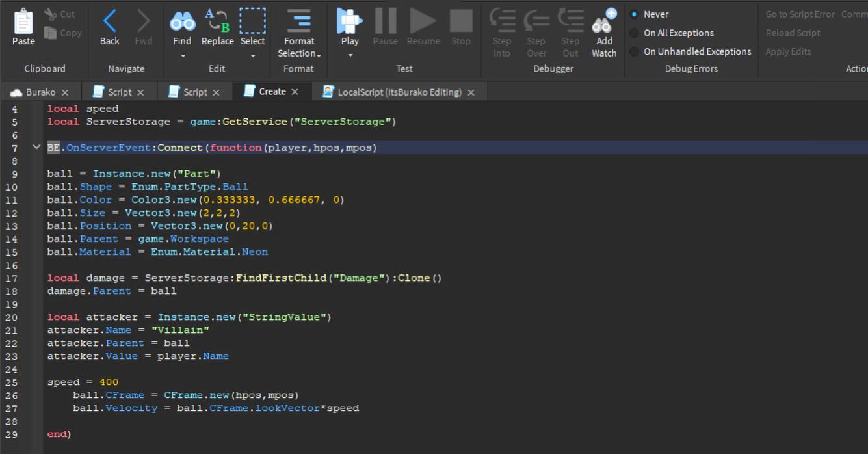Click 'lookVector' on line 27

coord(287,408)
